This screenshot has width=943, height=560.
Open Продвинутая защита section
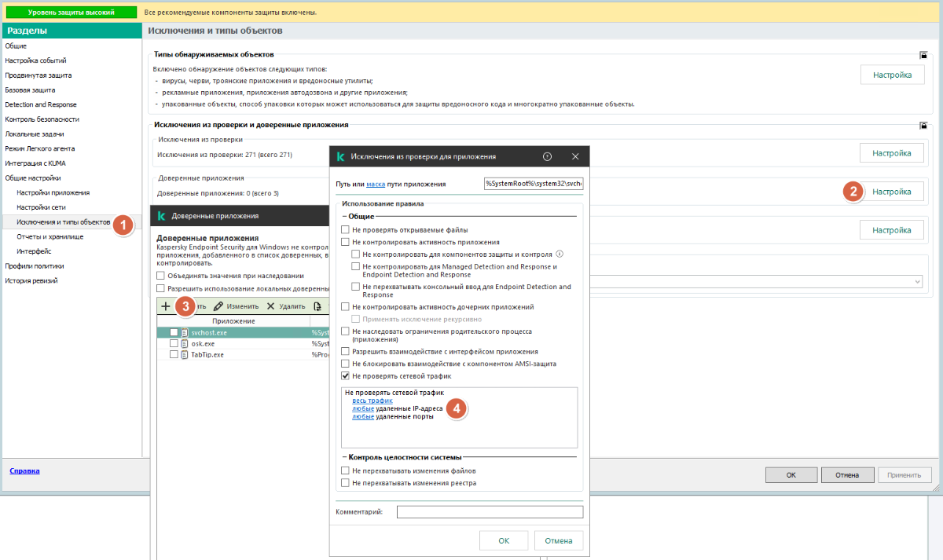pyautogui.click(x=39, y=75)
